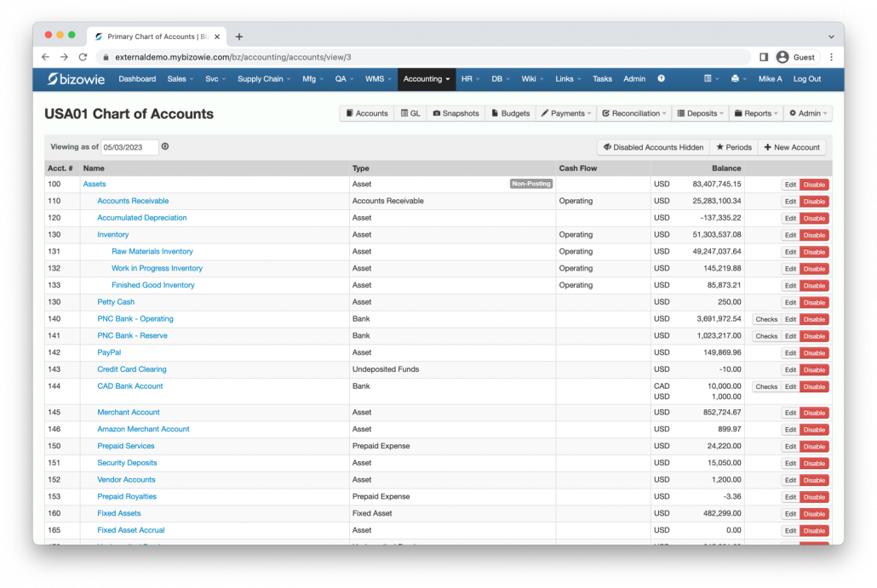Open the GL ledger button
The width and height of the screenshot is (877, 588).
tap(410, 113)
